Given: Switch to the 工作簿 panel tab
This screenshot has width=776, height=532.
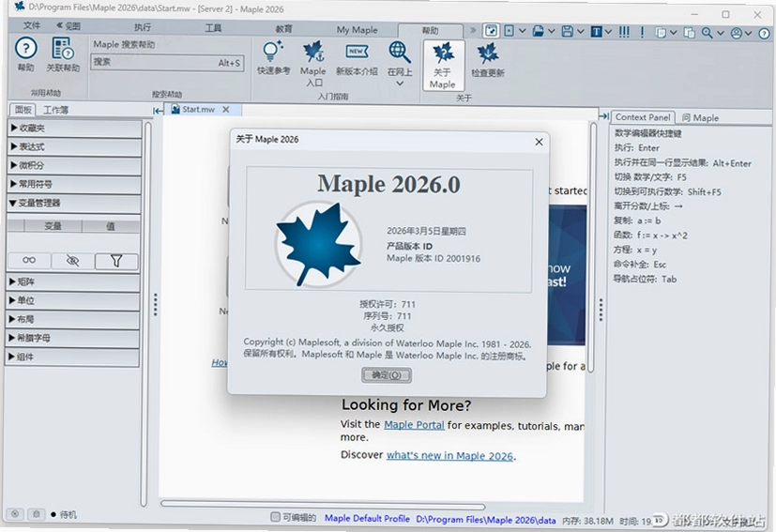Looking at the screenshot, I should pyautogui.click(x=56, y=110).
